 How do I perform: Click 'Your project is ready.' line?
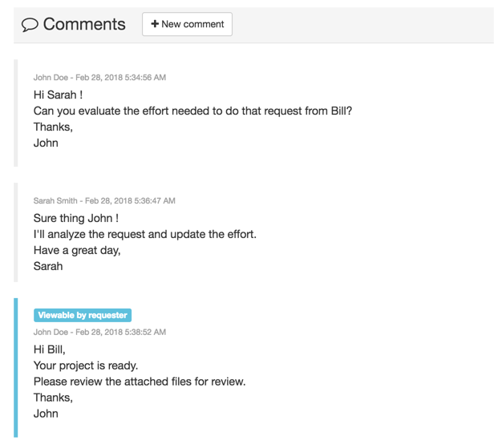pos(86,365)
